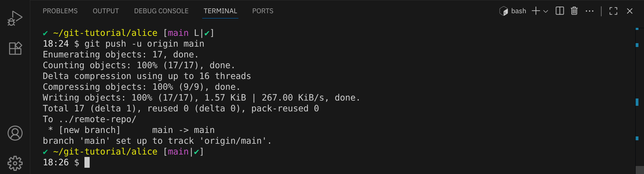This screenshot has height=174, width=644.
Task: Toggle maximized panel size
Action: click(613, 11)
